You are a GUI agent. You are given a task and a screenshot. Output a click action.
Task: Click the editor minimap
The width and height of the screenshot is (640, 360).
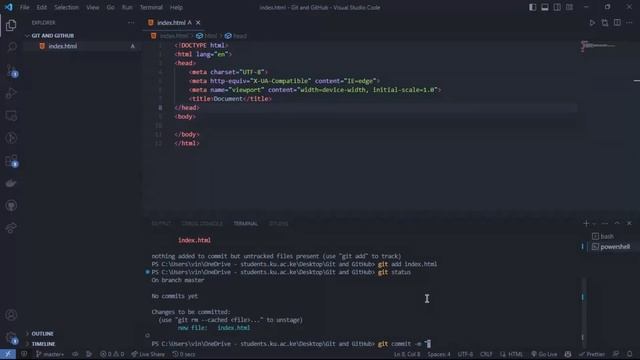click(x=598, y=46)
